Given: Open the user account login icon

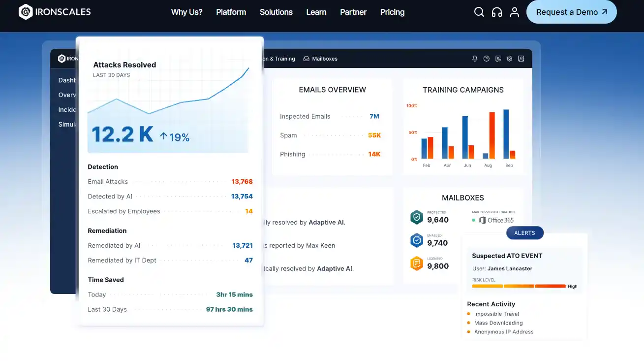Looking at the screenshot, I should click(515, 12).
